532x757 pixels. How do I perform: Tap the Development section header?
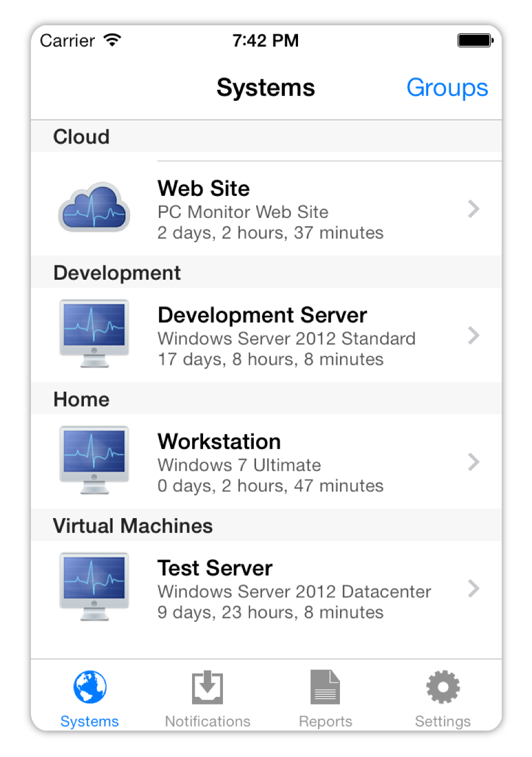click(266, 272)
